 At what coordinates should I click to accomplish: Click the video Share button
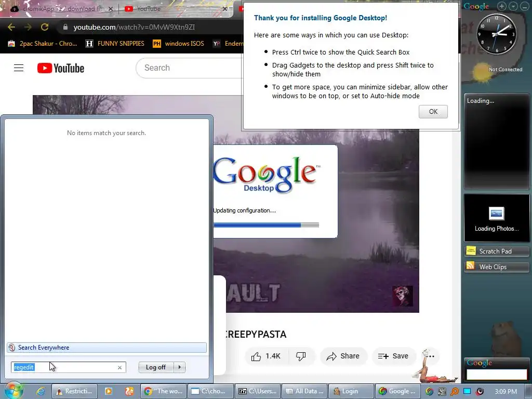click(343, 356)
